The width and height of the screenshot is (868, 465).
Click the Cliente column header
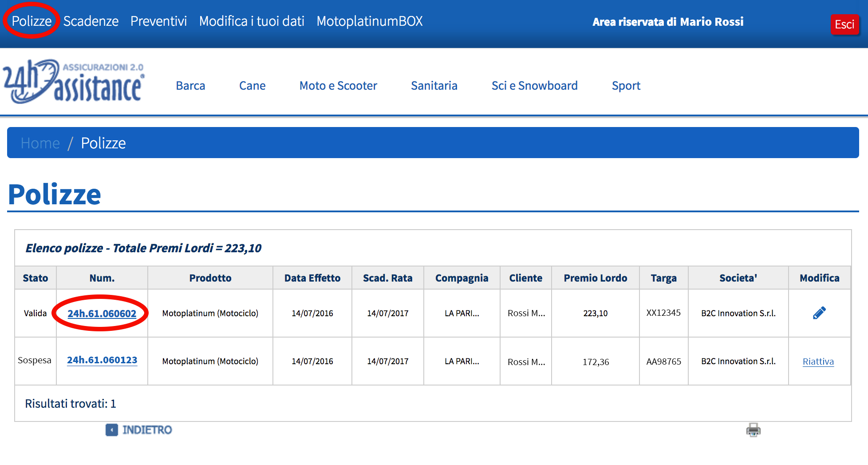point(526,278)
